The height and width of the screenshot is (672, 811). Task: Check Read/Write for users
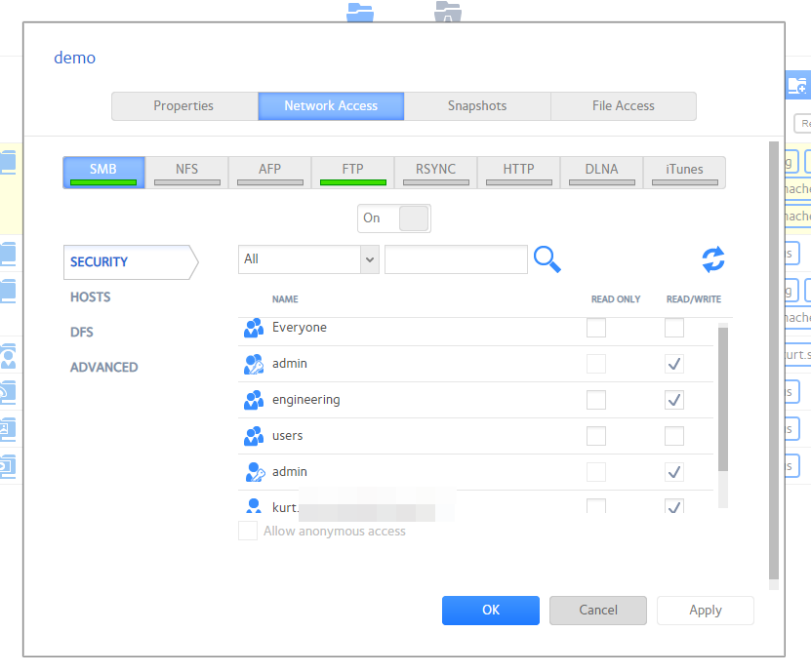pyautogui.click(x=674, y=436)
